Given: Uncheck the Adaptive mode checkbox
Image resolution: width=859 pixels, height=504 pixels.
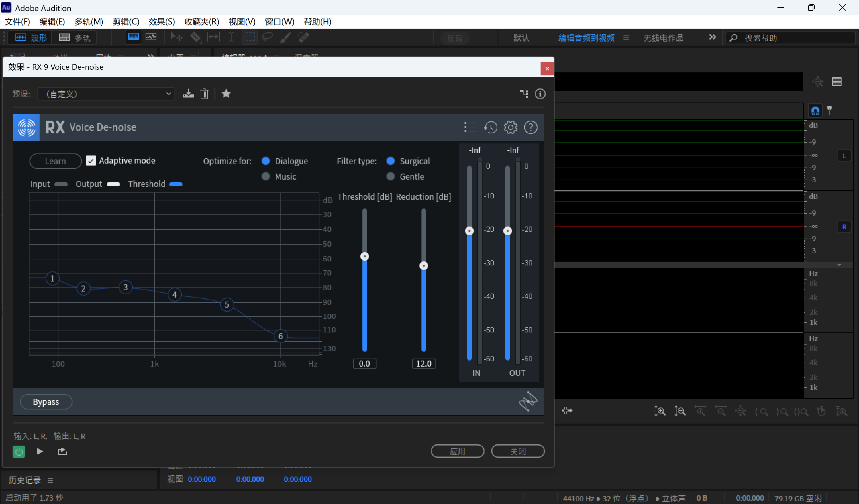Looking at the screenshot, I should 91,161.
